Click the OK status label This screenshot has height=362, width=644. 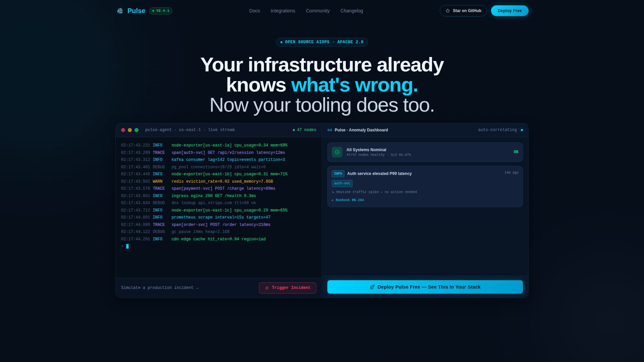pyautogui.click(x=516, y=152)
